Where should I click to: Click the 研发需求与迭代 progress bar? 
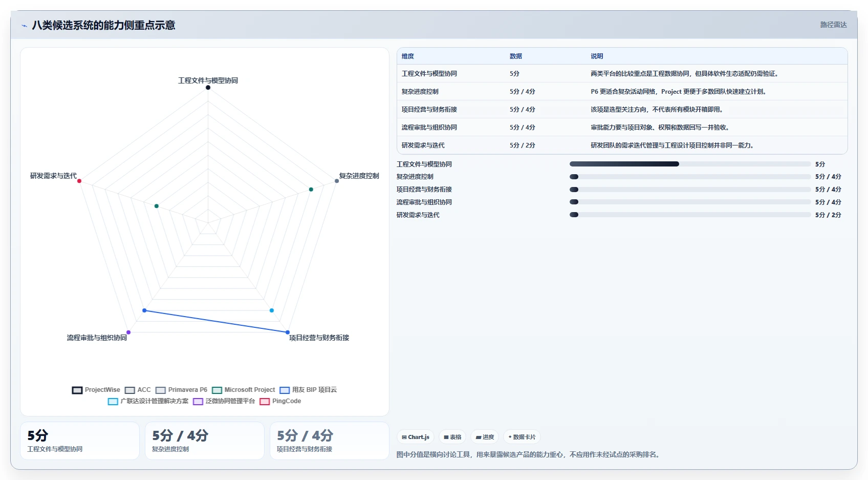coord(690,215)
